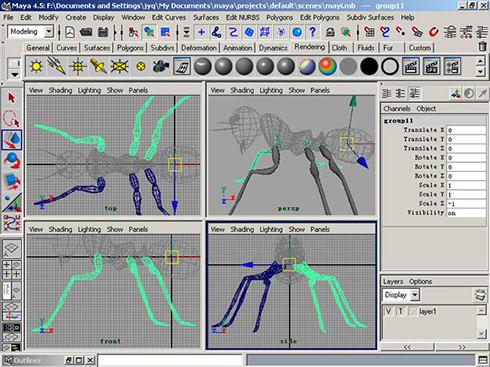Viewport: 490px width, 367px height.
Task: Open the Modeling menu set dropdown
Action: click(x=49, y=32)
